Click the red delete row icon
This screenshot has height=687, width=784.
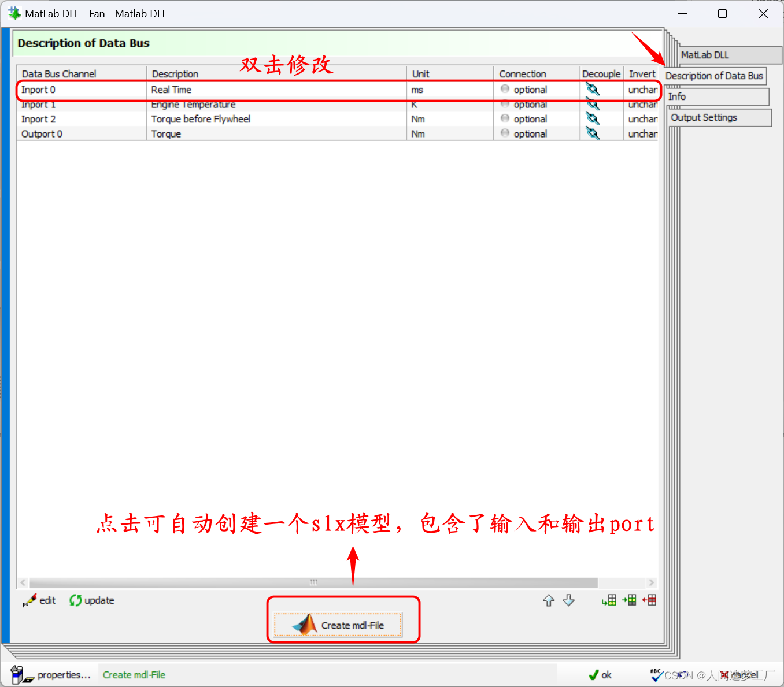[x=649, y=600]
